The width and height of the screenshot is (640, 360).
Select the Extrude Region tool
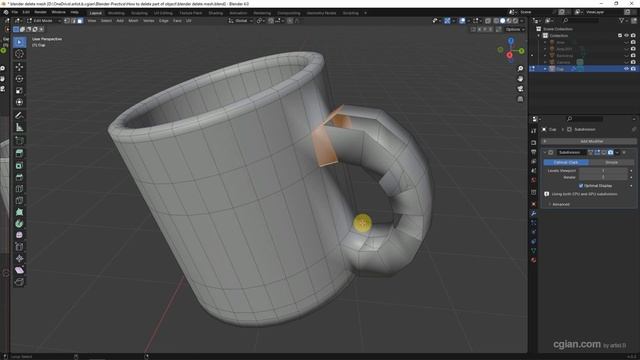point(19,153)
